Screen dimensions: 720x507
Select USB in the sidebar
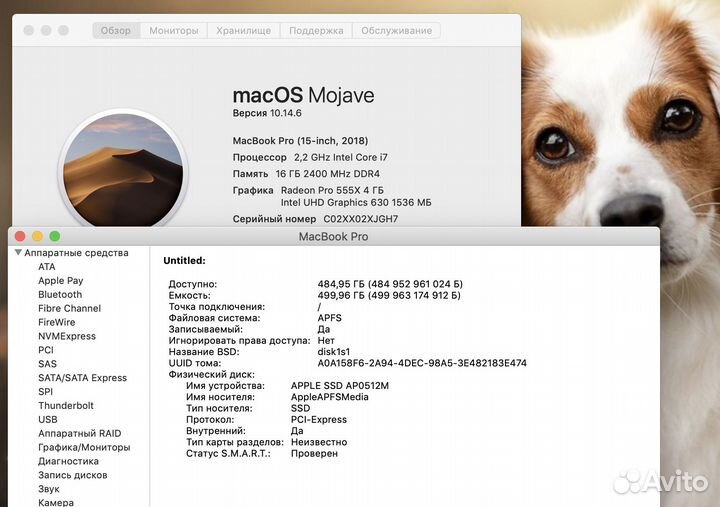coord(48,420)
